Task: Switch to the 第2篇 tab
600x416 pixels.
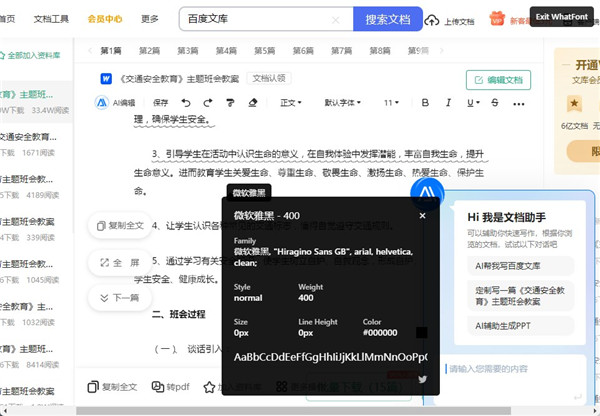Action: [x=149, y=51]
